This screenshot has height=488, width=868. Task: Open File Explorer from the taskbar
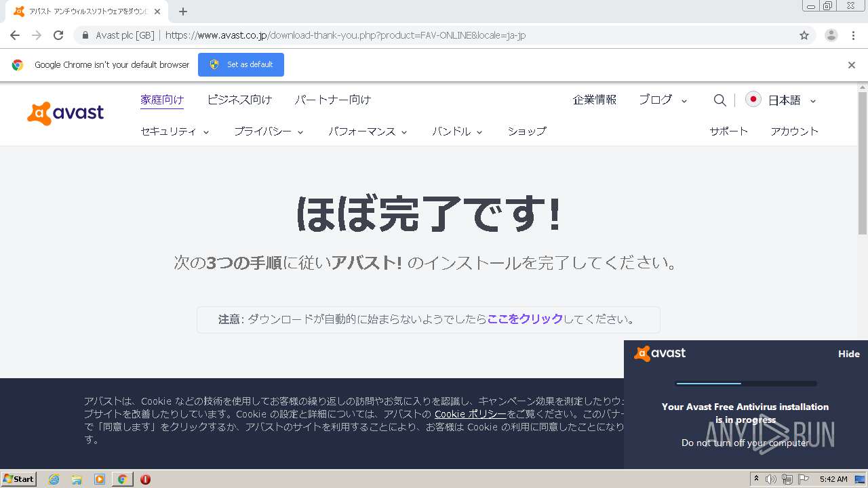pyautogui.click(x=77, y=479)
